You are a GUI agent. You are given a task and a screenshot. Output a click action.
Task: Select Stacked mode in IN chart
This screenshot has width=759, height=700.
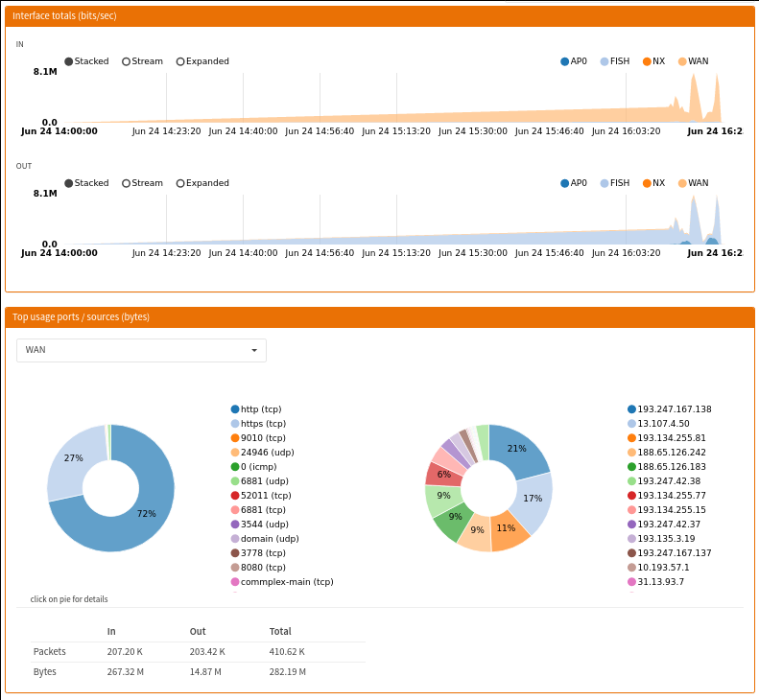point(86,61)
